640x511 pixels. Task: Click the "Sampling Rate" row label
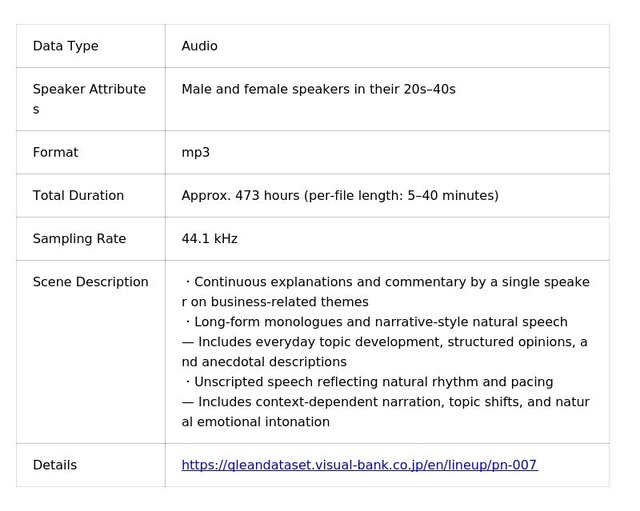coord(79,239)
